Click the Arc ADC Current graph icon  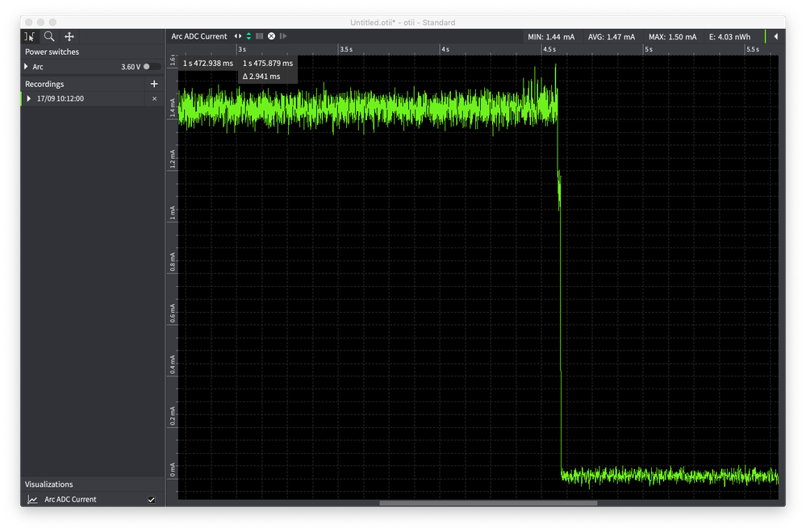point(32,500)
